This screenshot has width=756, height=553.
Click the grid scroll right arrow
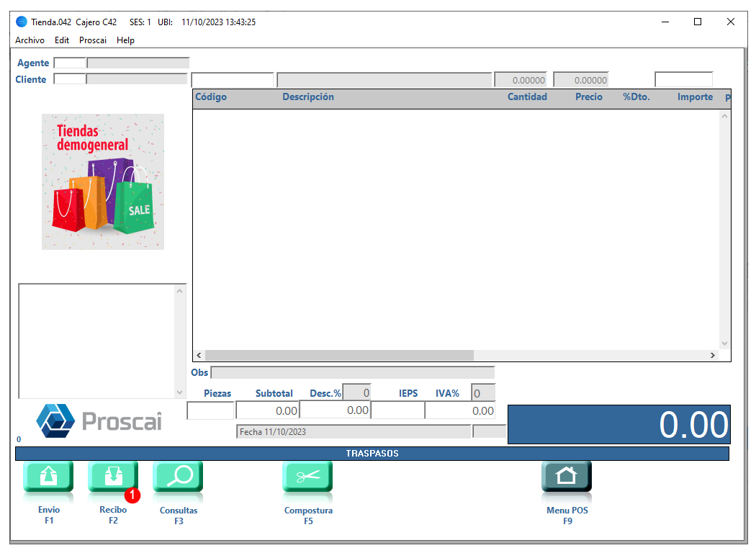point(713,355)
